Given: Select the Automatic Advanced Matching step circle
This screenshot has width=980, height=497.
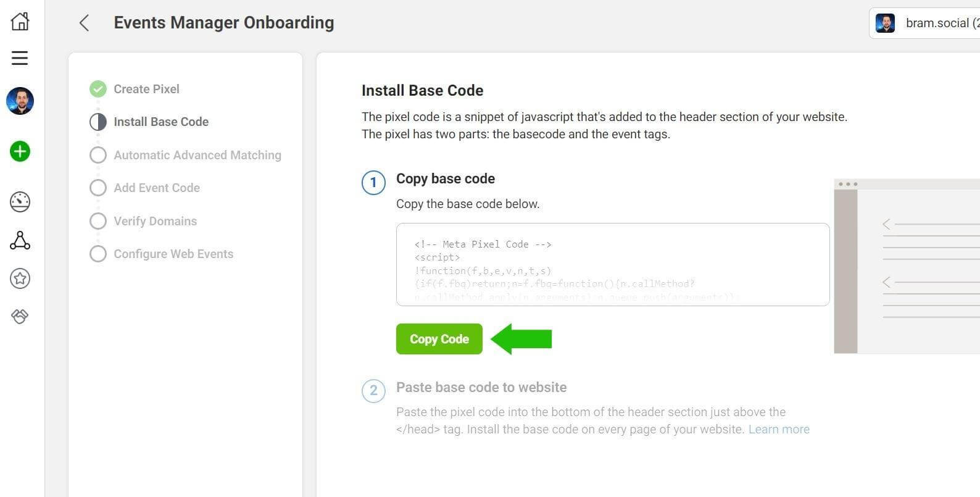Looking at the screenshot, I should pos(98,155).
